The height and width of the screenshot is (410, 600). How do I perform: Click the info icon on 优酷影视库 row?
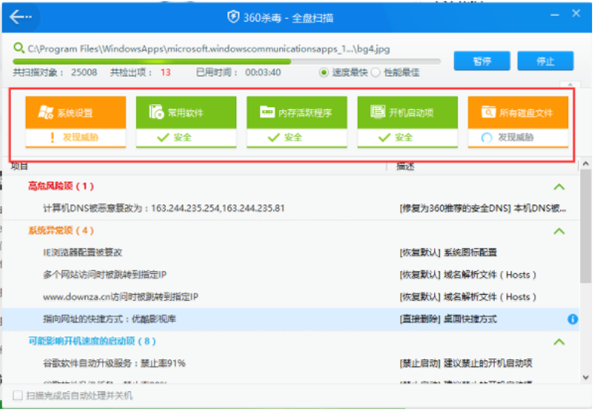click(573, 319)
